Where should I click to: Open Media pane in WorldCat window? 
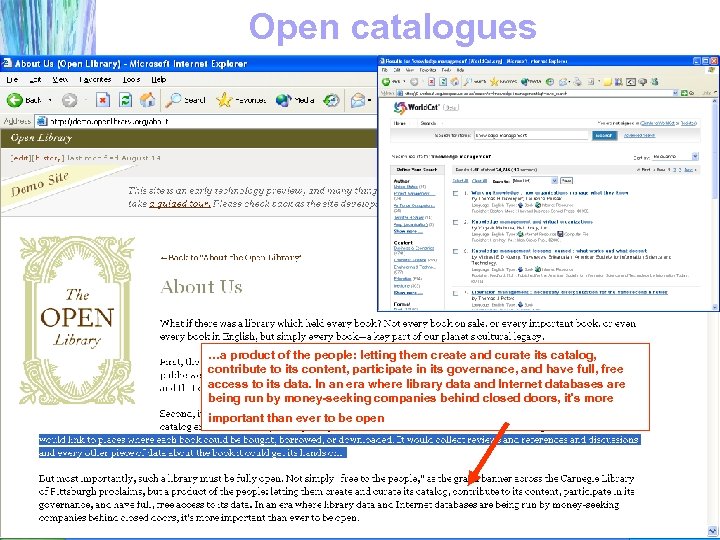point(531,82)
